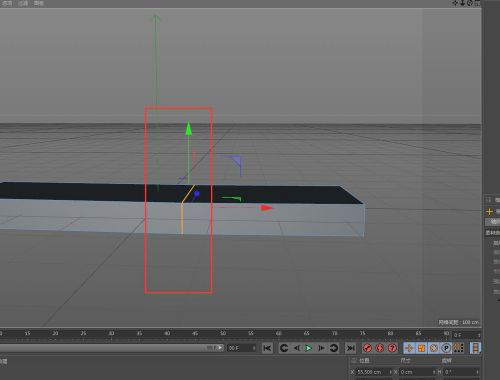Click the red X-axis arrow handle
This screenshot has width=500, height=380.
266,208
